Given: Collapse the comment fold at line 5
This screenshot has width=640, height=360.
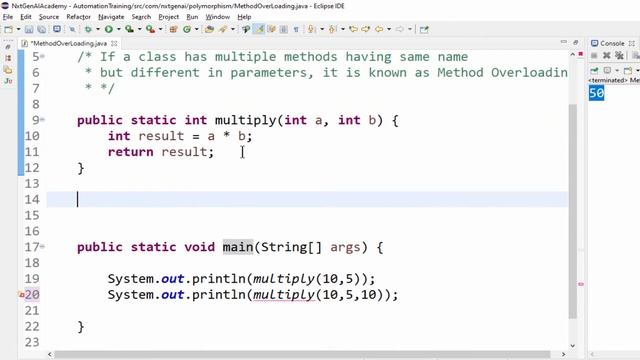Looking at the screenshot, I should click(x=42, y=56).
